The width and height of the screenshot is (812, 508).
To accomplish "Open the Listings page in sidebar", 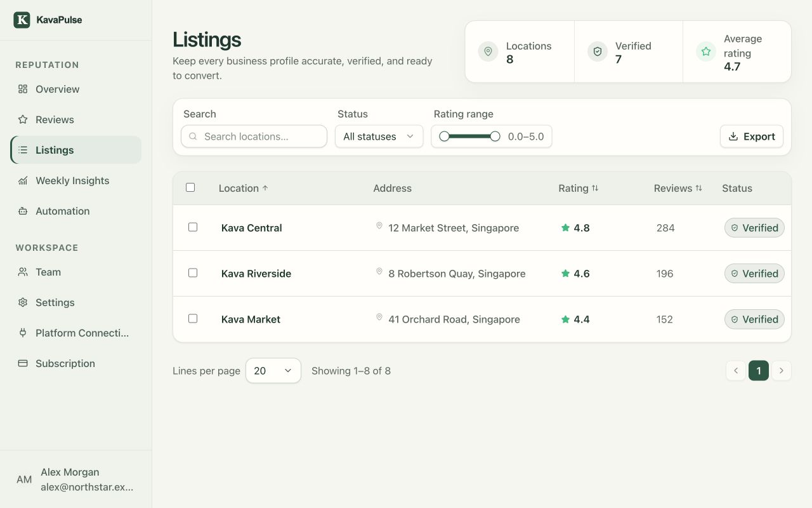I will [76, 150].
